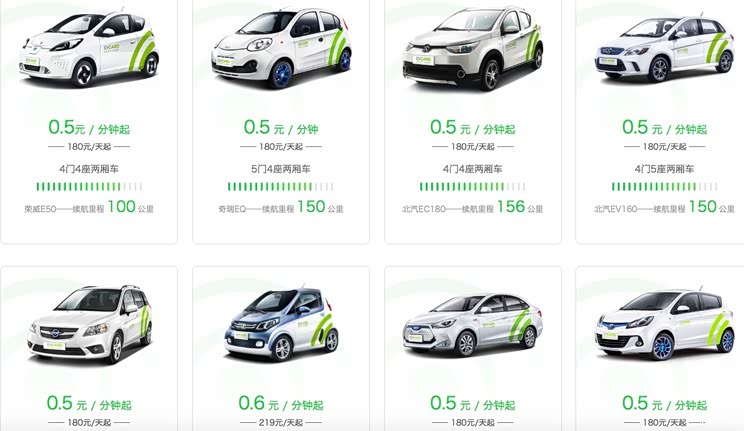Image resolution: width=744 pixels, height=431 pixels.
Task: Open the blue two-door mini car image
Action: click(x=281, y=325)
